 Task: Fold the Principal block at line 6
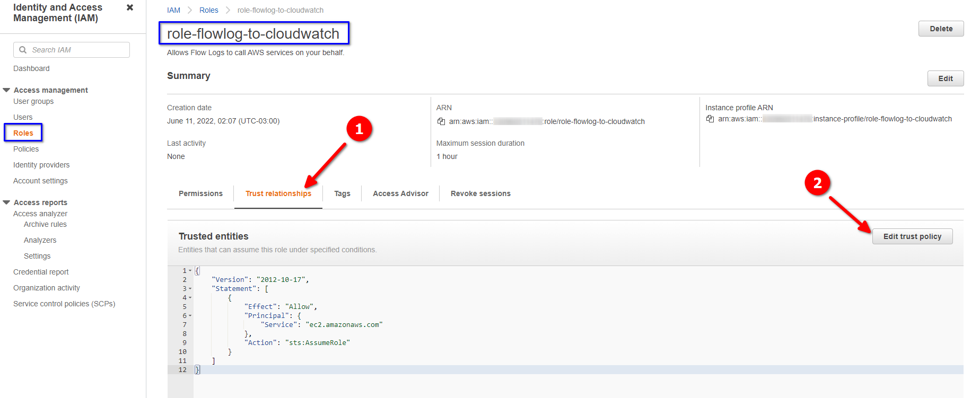pos(190,316)
